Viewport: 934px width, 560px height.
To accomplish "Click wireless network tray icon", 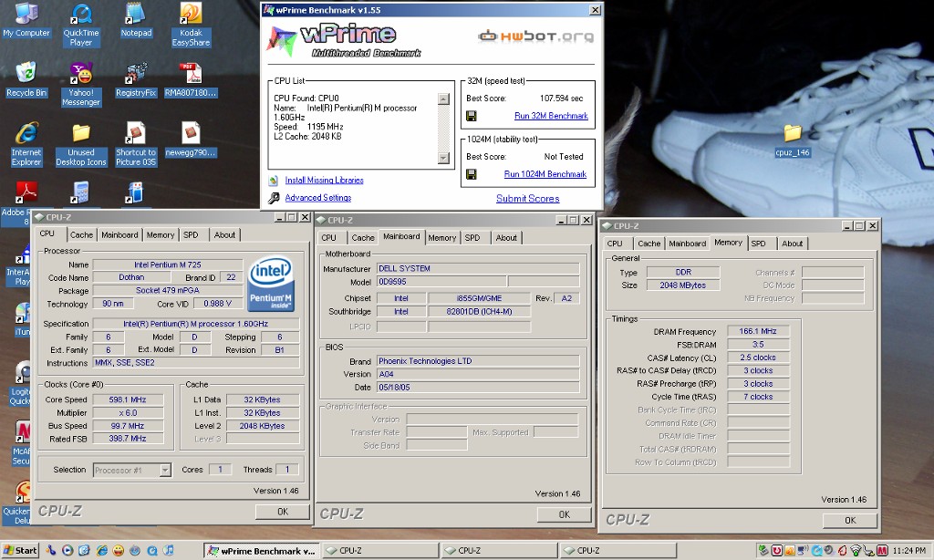I will pos(856,551).
